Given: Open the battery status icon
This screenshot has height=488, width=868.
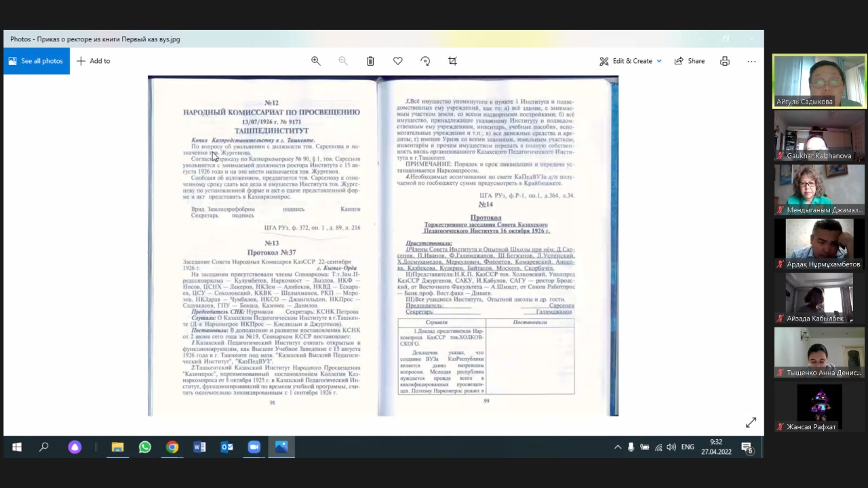Looking at the screenshot, I should [644, 447].
